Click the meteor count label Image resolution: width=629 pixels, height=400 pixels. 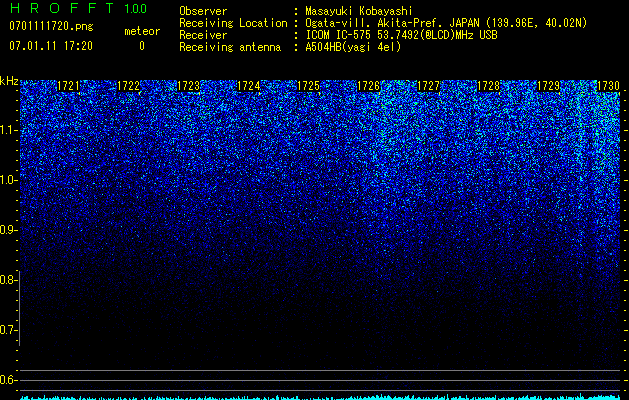[x=142, y=31]
